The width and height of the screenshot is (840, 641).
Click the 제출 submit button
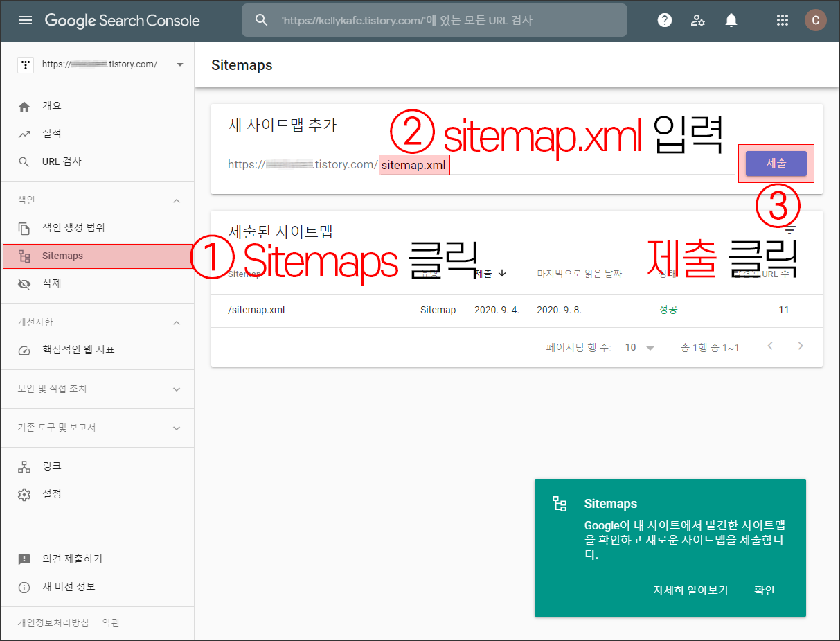(x=776, y=164)
